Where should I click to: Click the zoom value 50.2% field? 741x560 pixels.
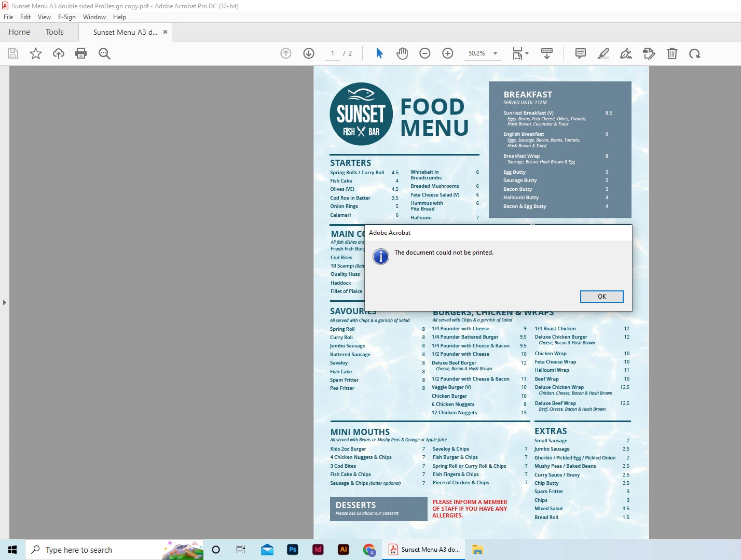point(476,53)
